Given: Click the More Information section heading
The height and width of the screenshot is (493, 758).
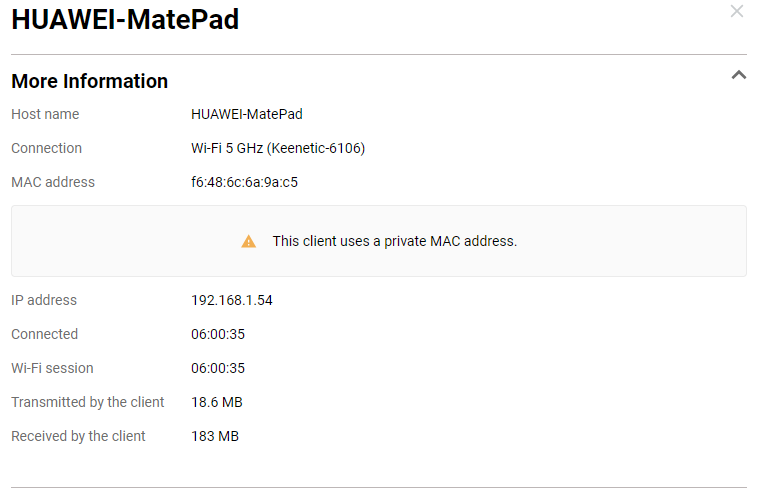Looking at the screenshot, I should coord(89,81).
